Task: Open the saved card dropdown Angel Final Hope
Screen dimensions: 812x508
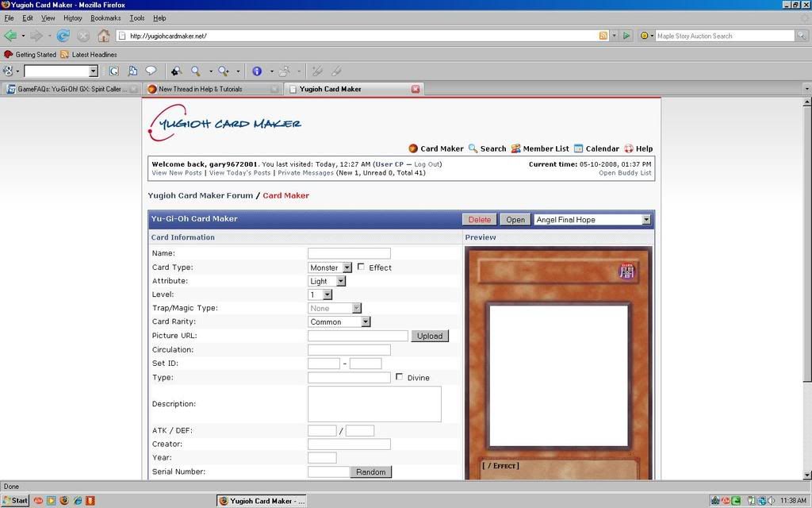Action: 592,219
